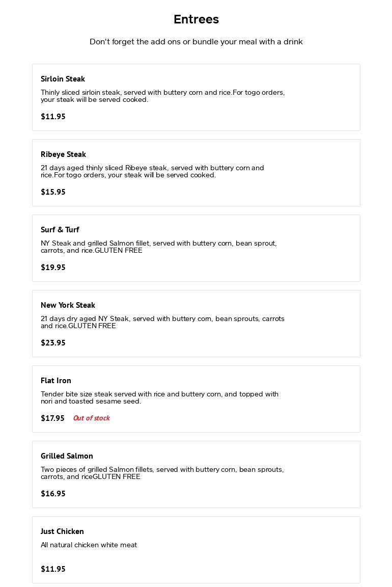Click the Sirloin Steak description text
The width and height of the screenshot is (392, 587).
[162, 96]
